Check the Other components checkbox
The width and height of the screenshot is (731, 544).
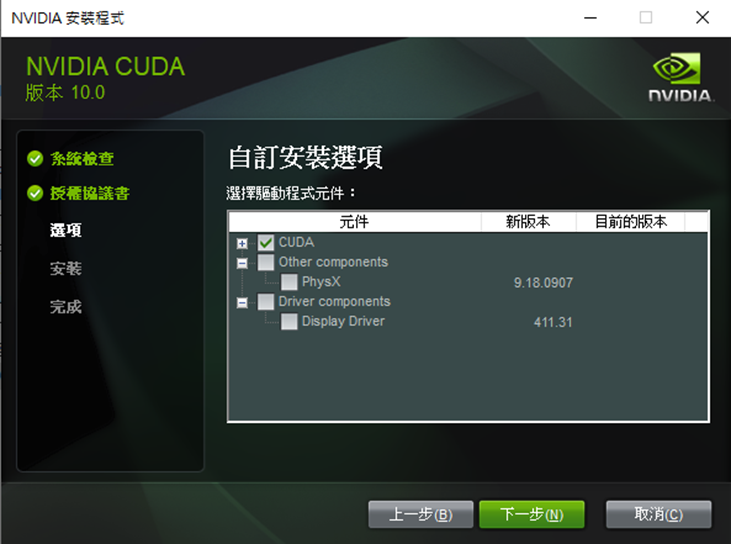[266, 262]
